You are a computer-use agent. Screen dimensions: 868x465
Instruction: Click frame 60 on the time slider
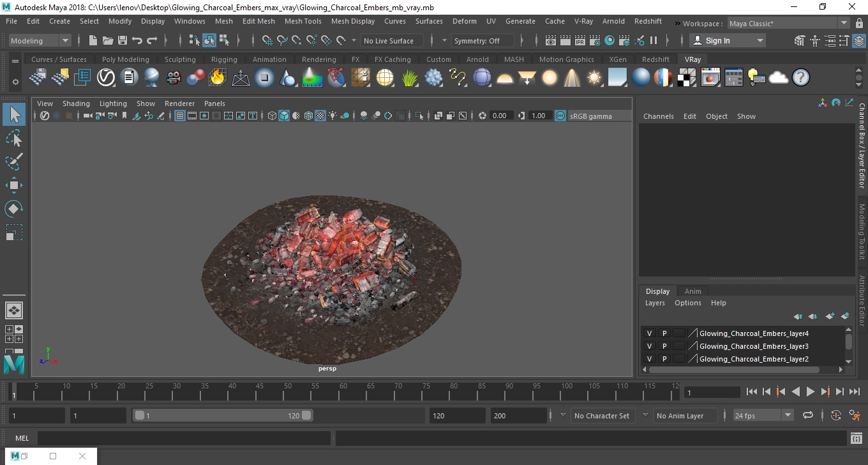click(343, 392)
